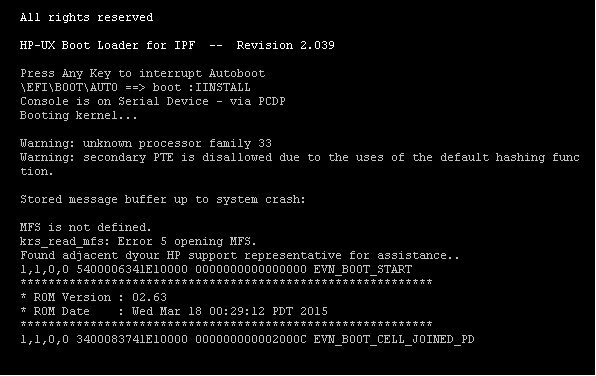Click the \EFI\BOOT\AUTO boot command line

pos(135,87)
